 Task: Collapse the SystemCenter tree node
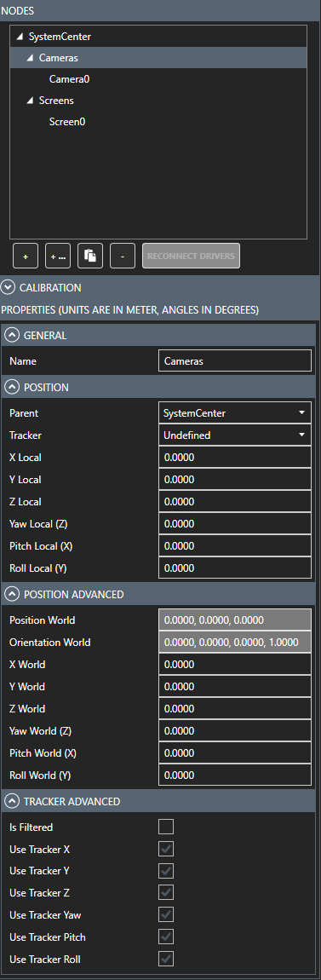[x=20, y=37]
